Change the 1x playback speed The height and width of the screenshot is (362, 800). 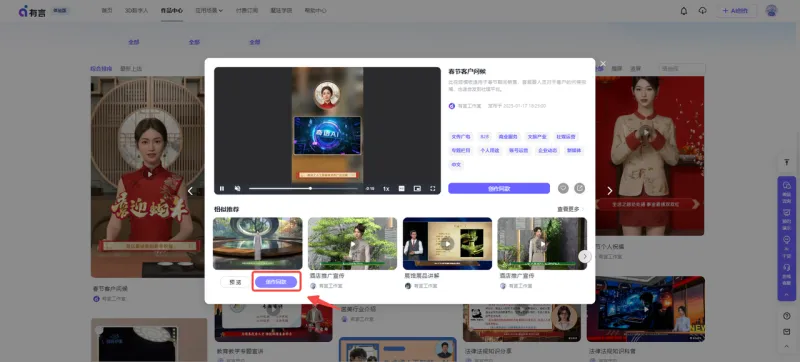pyautogui.click(x=386, y=189)
